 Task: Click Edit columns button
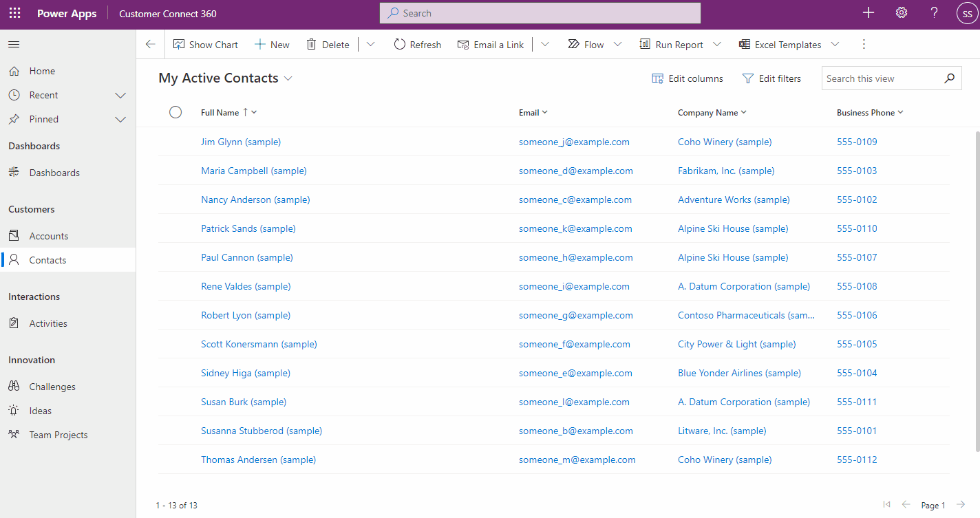pos(688,78)
